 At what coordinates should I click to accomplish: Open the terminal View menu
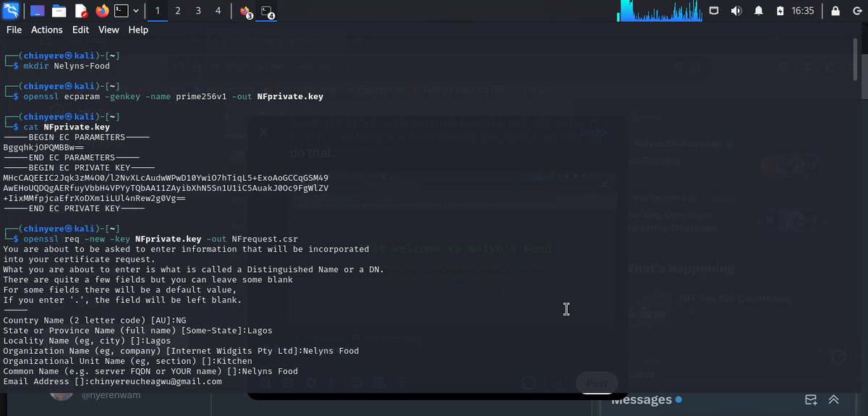pyautogui.click(x=109, y=30)
